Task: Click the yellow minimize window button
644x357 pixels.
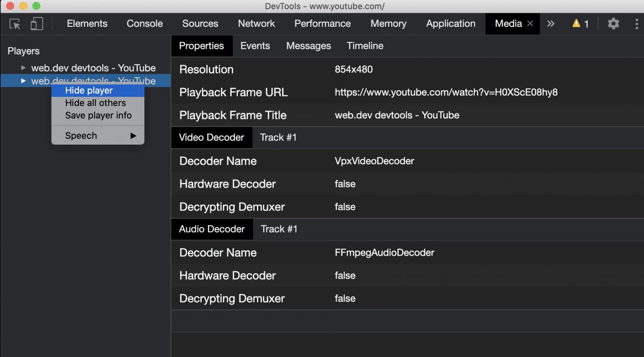Action: click(23, 6)
